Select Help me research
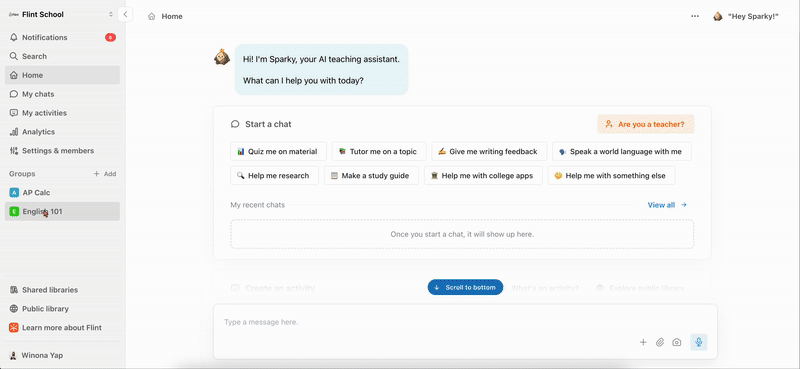This screenshot has height=369, width=800. [x=274, y=176]
